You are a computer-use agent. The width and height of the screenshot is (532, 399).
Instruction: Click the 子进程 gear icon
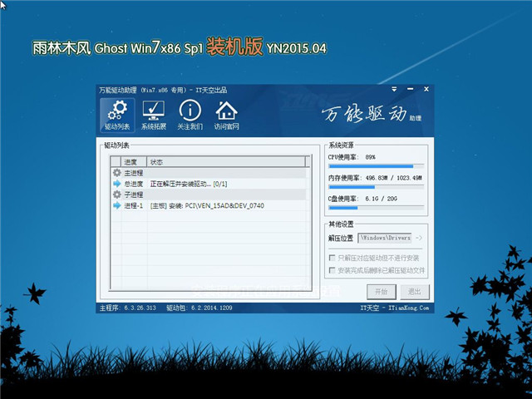pyautogui.click(x=117, y=195)
